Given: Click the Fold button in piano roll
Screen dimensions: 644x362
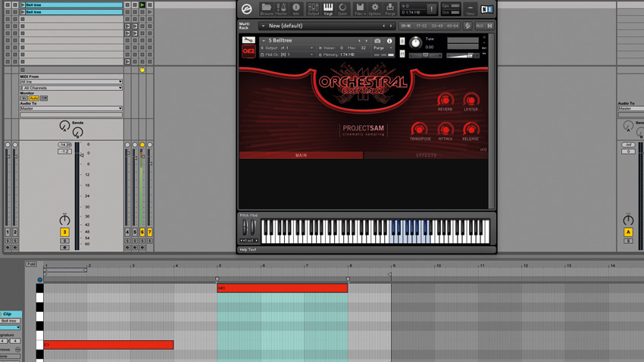Looking at the screenshot, I should (x=31, y=264).
